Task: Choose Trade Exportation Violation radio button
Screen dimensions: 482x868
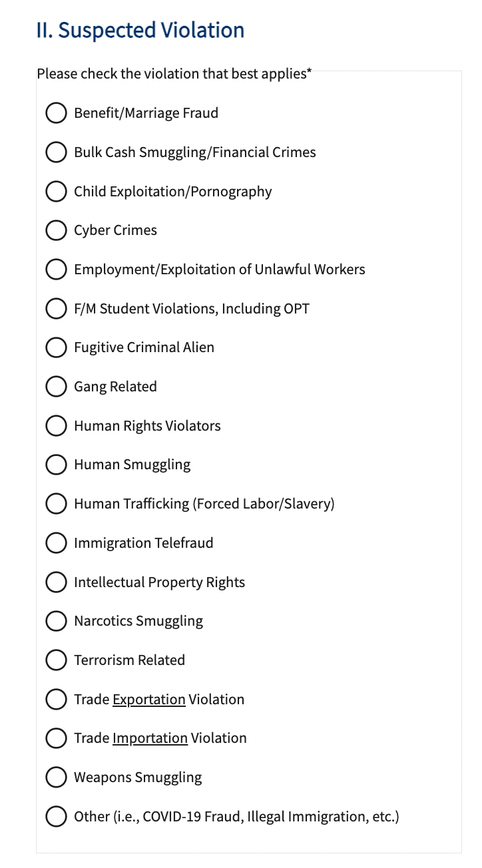Action: pyautogui.click(x=56, y=700)
